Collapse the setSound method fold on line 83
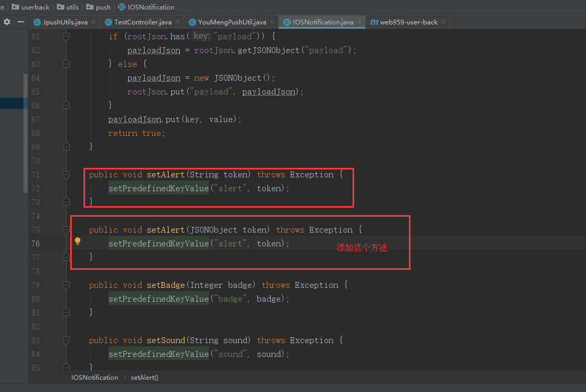The height and width of the screenshot is (392, 586). [x=66, y=340]
